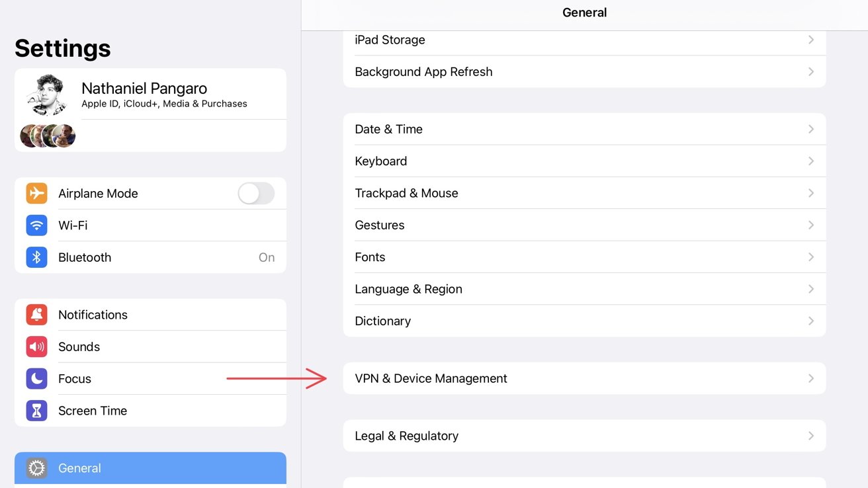Tap Airplane Mode label
The image size is (868, 488).
point(98,193)
